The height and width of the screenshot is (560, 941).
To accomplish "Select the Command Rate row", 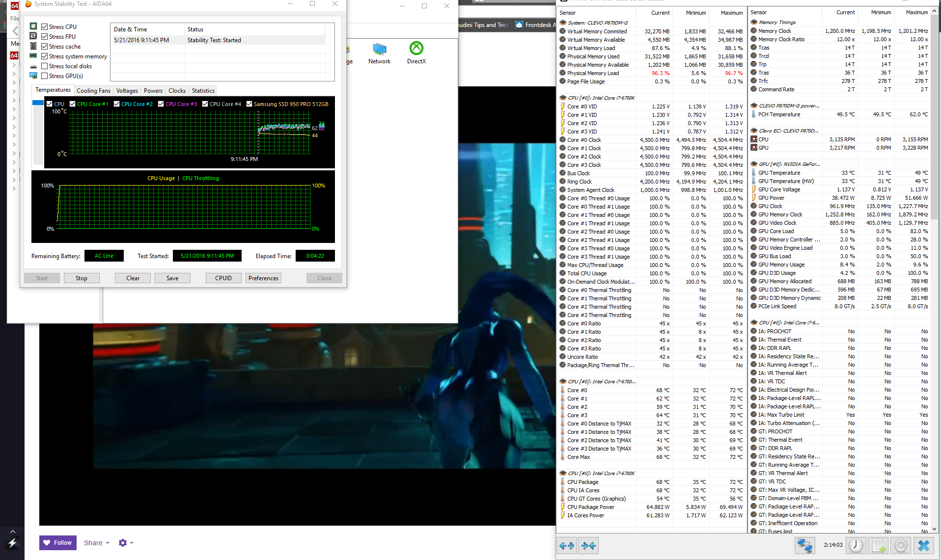I will coord(839,89).
